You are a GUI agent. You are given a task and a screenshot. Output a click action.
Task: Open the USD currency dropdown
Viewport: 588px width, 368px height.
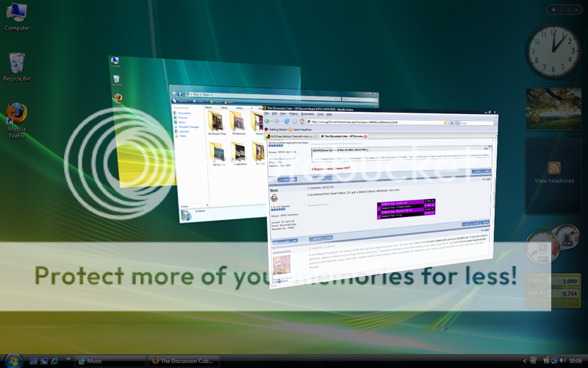point(536,280)
